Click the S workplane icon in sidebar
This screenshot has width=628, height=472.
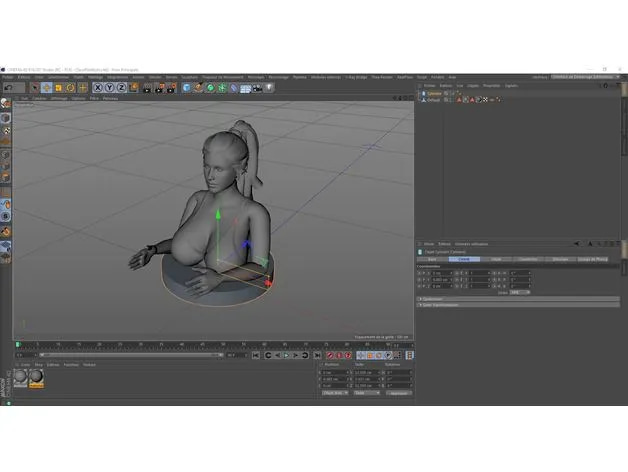(x=6, y=216)
